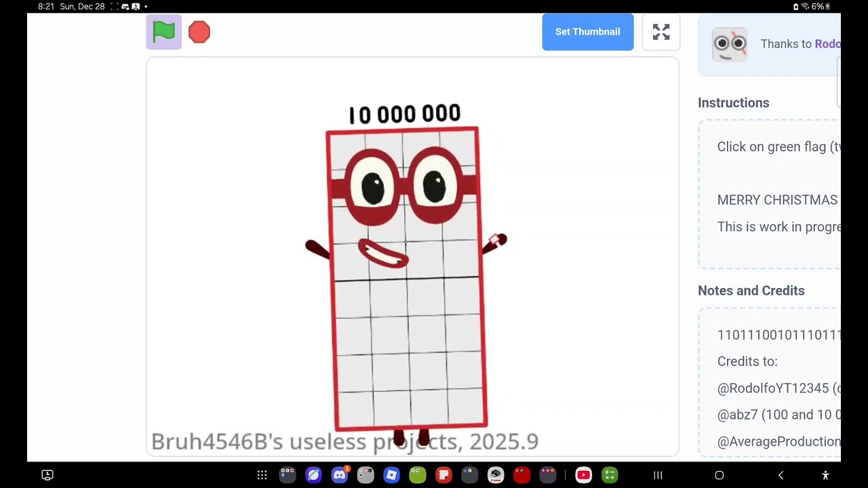Click the Set Thumbnail button
868x488 pixels.
click(587, 32)
